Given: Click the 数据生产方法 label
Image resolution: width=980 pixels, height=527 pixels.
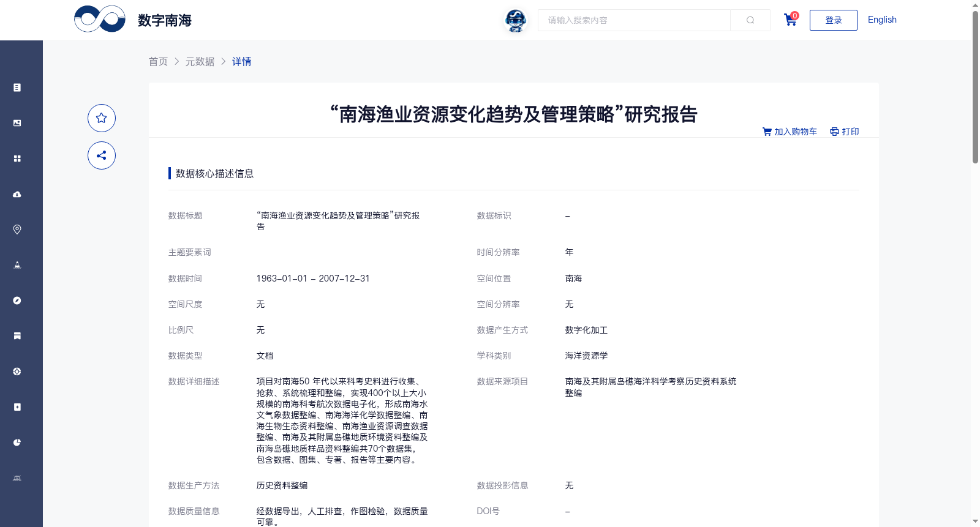Looking at the screenshot, I should tap(194, 485).
